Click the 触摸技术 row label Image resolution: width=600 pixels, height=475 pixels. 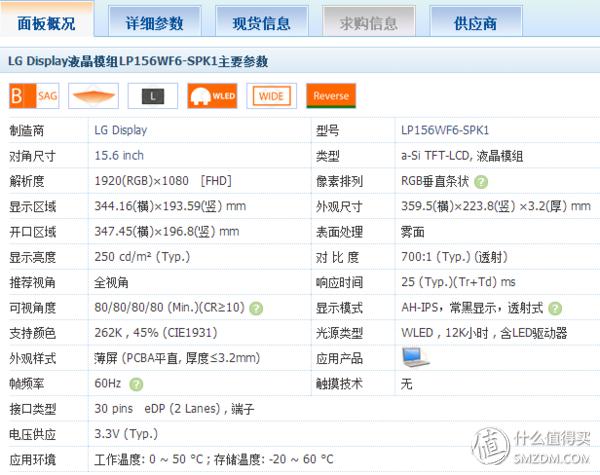(x=339, y=384)
